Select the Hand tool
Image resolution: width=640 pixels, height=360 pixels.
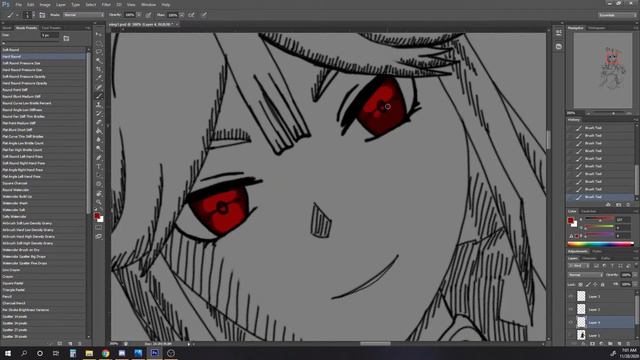99,193
